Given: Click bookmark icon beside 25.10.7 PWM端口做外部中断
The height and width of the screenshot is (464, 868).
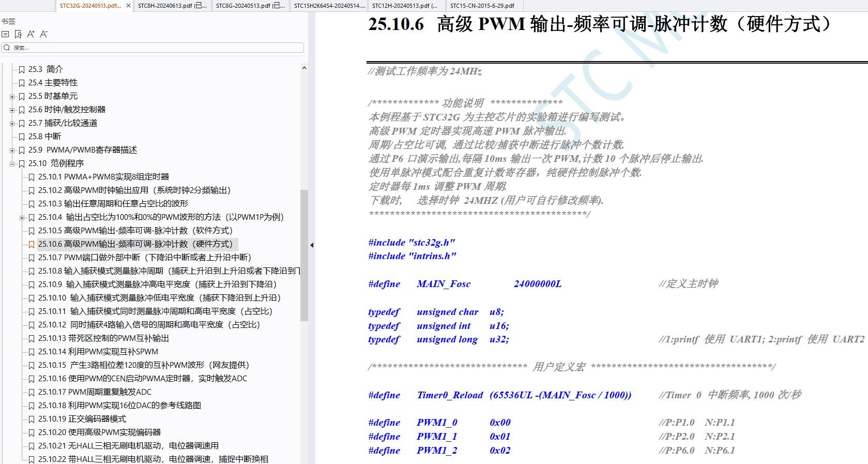Looking at the screenshot, I should click(x=32, y=258).
